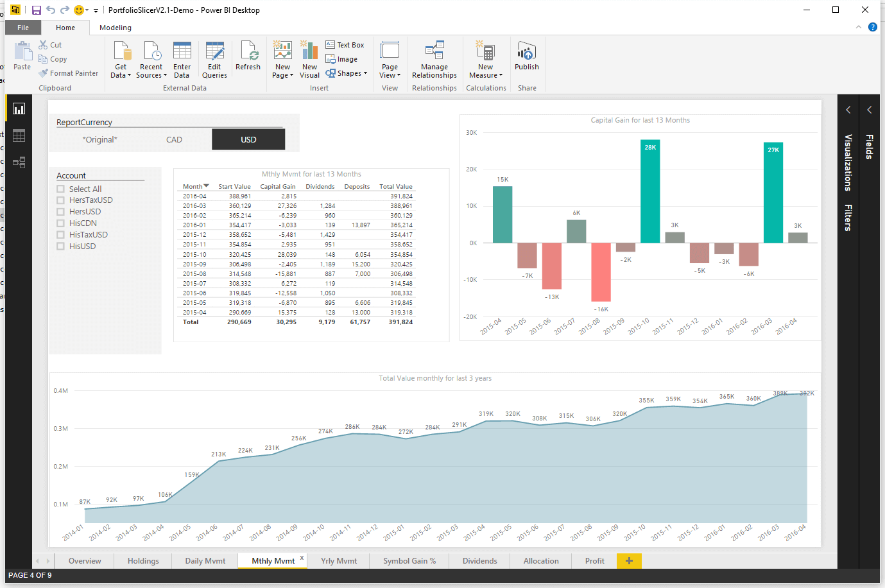The image size is (885, 588).
Task: Tick the HisCDN account checkbox
Action: coord(61,223)
